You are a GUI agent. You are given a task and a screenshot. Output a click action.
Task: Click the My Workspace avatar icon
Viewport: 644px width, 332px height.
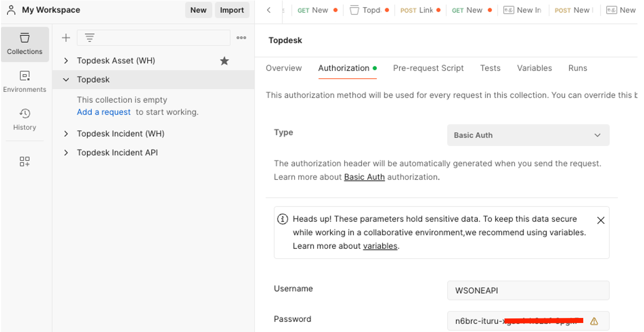click(12, 10)
